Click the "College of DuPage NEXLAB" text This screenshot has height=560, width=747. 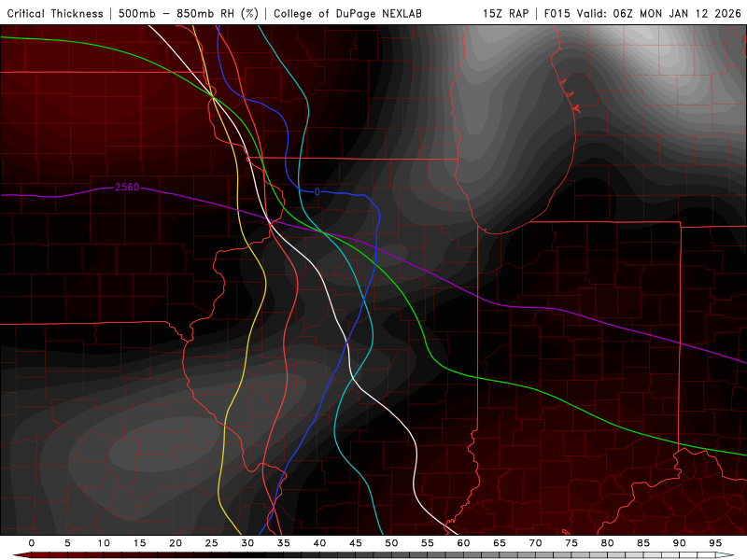[347, 13]
